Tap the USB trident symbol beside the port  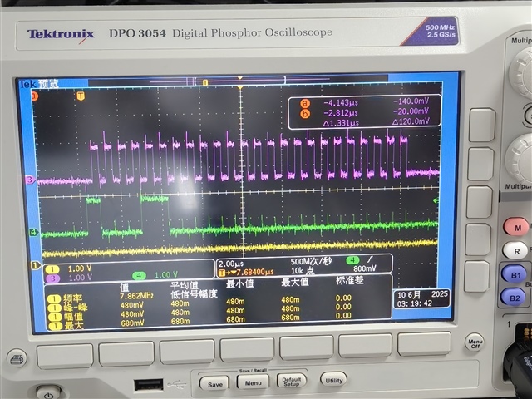[x=176, y=384]
